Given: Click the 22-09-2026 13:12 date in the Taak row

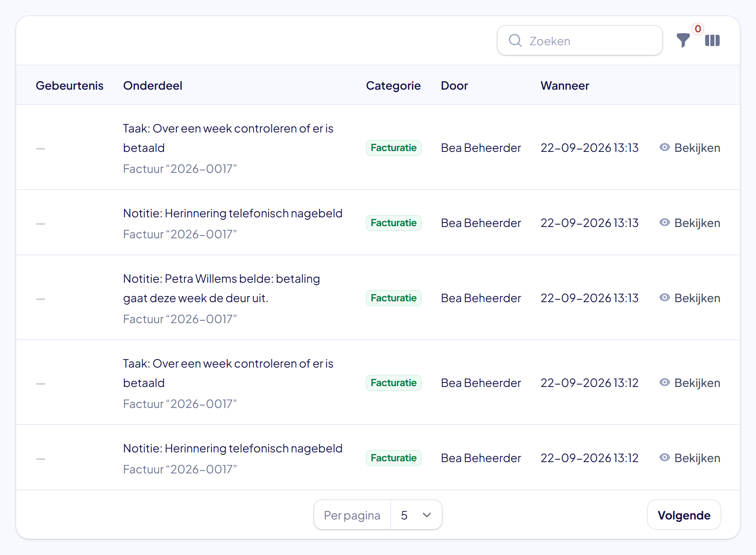Looking at the screenshot, I should pos(590,383).
